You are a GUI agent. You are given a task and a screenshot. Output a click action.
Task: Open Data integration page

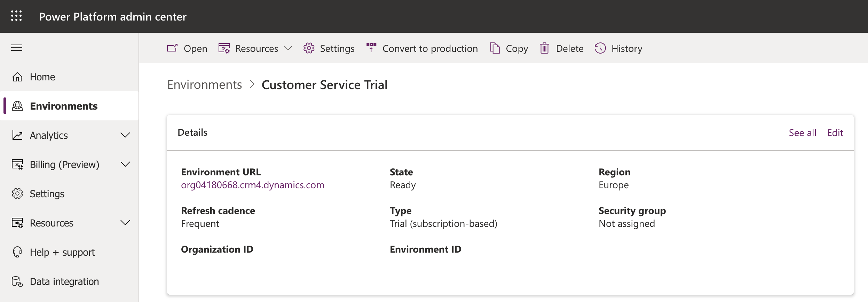[x=69, y=281]
